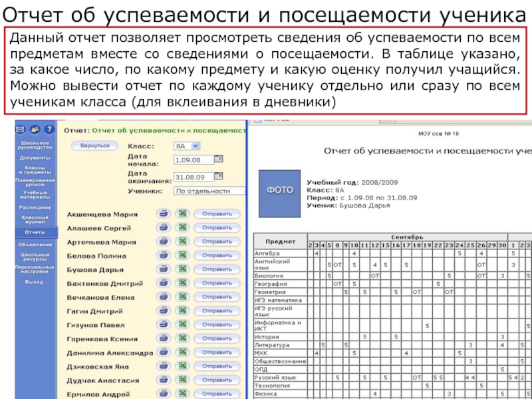The image size is (532, 399).
Task: Print report for Бушова Дарья
Action: 162,270
